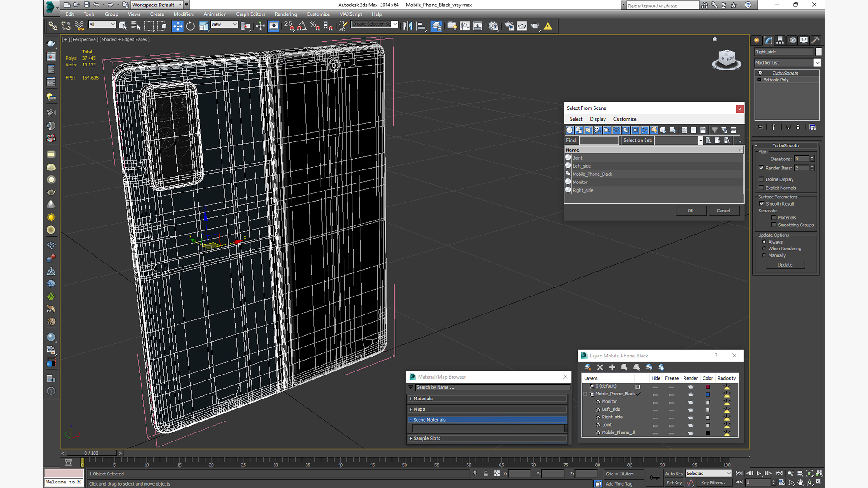The height and width of the screenshot is (488, 868).
Task: Open Display menu in Select From Scene
Action: click(x=598, y=119)
